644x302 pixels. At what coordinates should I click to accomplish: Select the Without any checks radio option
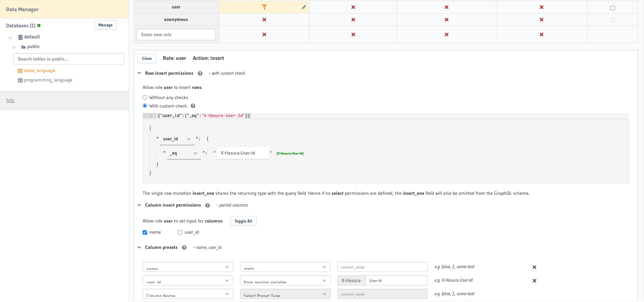click(x=145, y=97)
